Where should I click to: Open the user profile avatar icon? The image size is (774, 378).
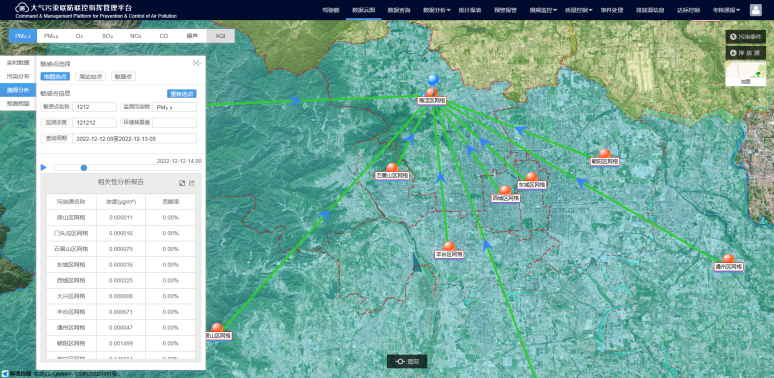click(755, 10)
